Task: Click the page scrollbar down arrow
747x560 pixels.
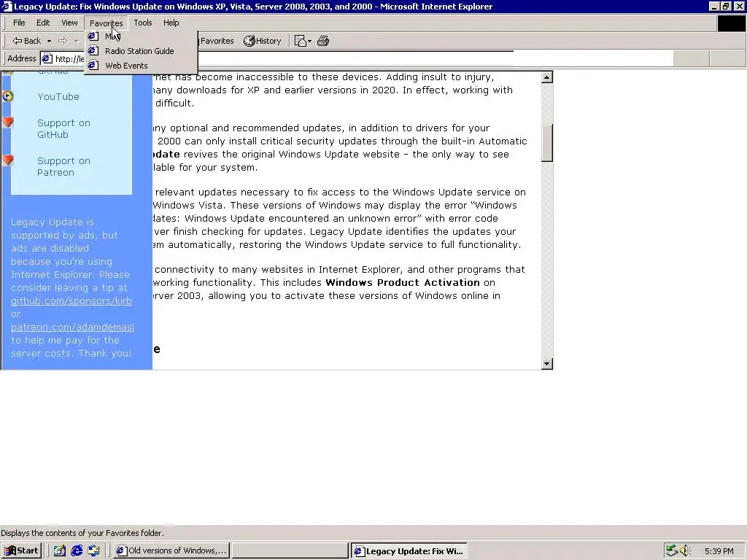Action: click(547, 364)
